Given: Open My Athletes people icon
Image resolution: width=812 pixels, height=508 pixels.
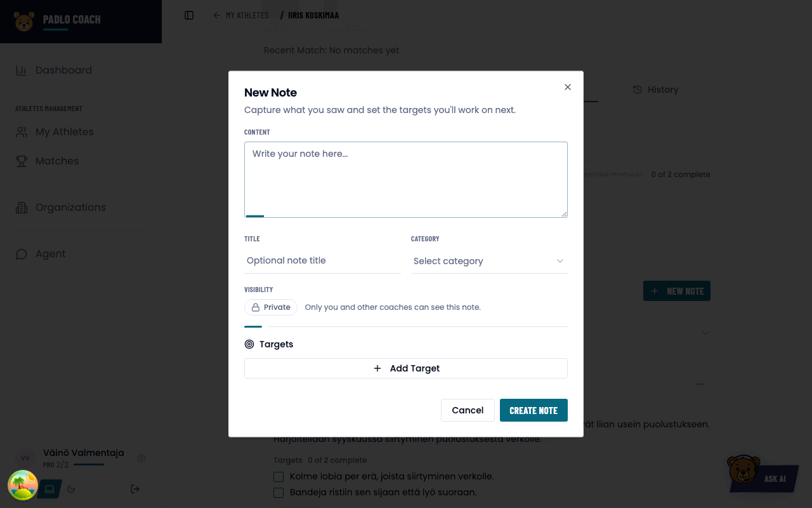Looking at the screenshot, I should click(x=22, y=132).
